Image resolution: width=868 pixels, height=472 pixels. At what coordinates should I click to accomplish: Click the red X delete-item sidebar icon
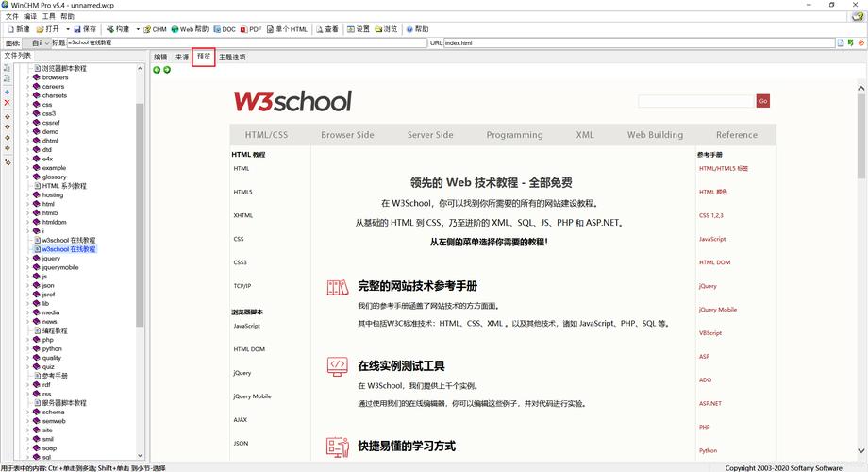(x=8, y=103)
